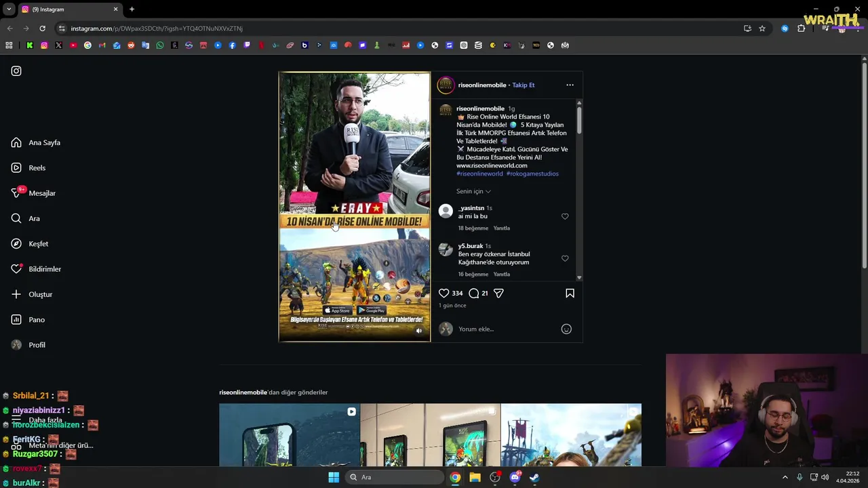Screen dimensions: 868x488
Task: Open Pano dashboard in the sidebar
Action: 28,319
